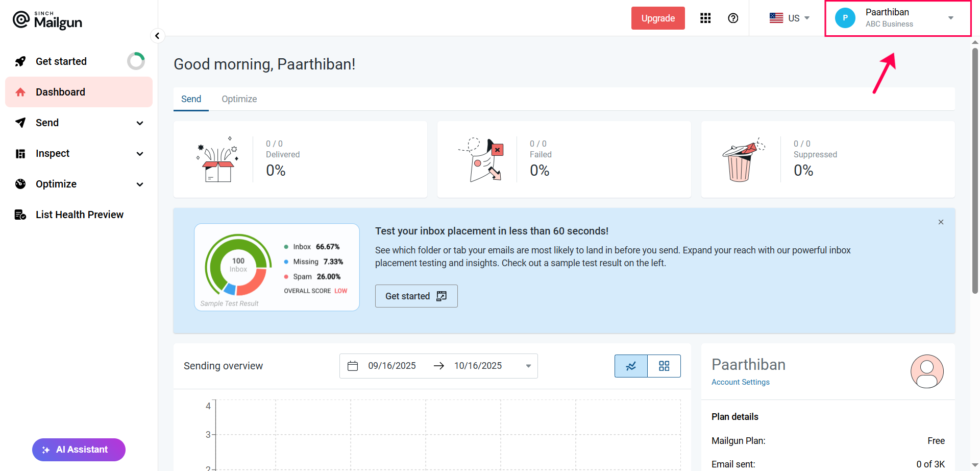Expand the Send menu in sidebar
Viewport: 980px width, 471px height.
click(x=79, y=123)
